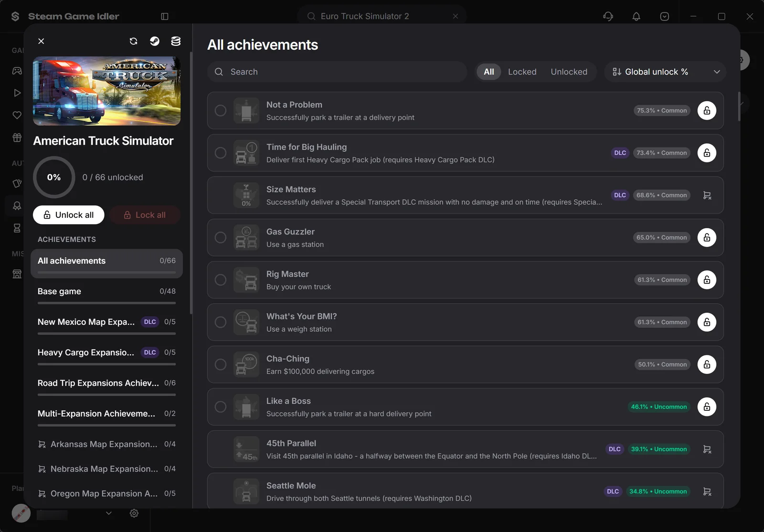
Task: Select the Time for Big Hauling checkbox
Action: (x=221, y=153)
